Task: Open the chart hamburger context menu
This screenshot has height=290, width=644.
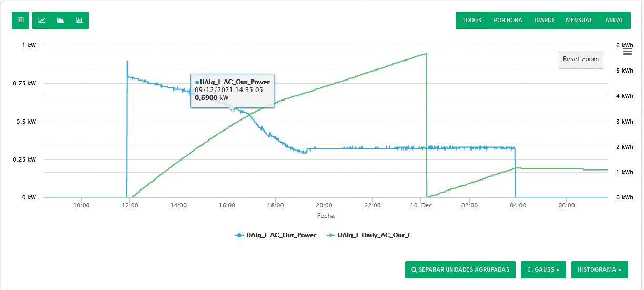Action: [627, 51]
